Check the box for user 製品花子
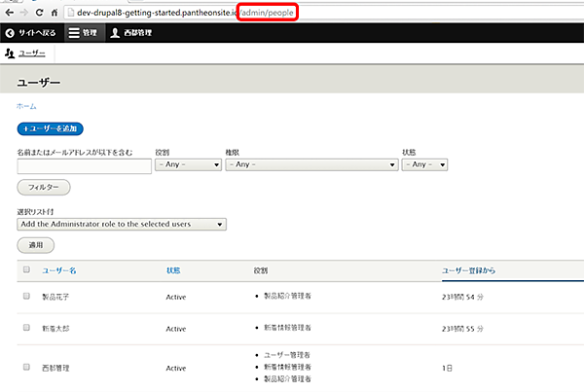 [26, 296]
